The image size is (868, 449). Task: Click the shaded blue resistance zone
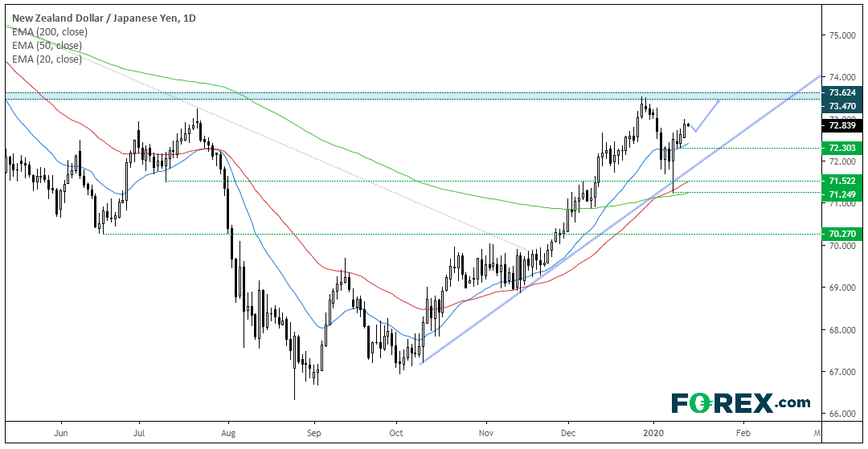tap(412, 96)
